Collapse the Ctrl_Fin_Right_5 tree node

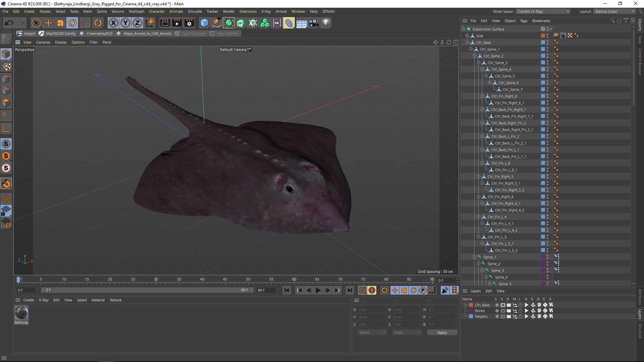click(478, 177)
